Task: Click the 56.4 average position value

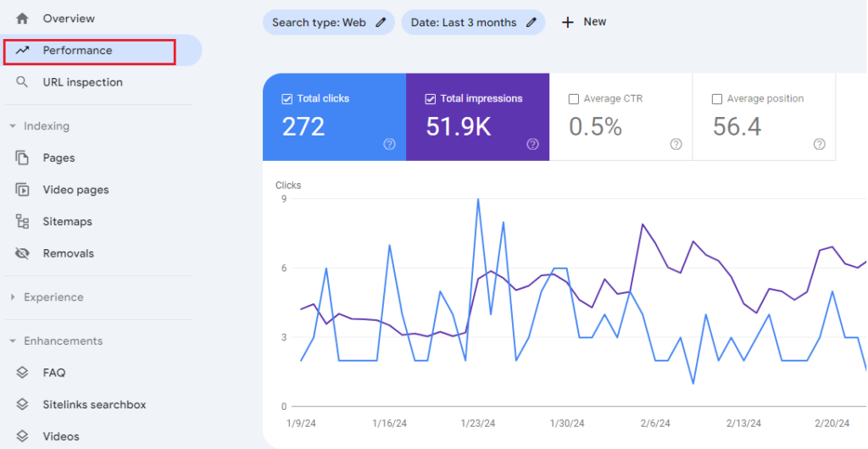Action: coord(737,126)
